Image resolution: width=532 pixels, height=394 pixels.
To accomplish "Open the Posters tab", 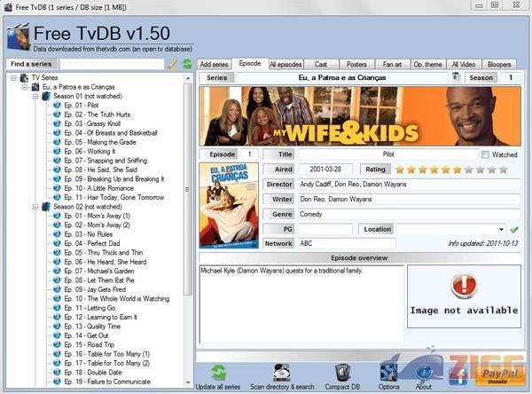I will coord(356,64).
